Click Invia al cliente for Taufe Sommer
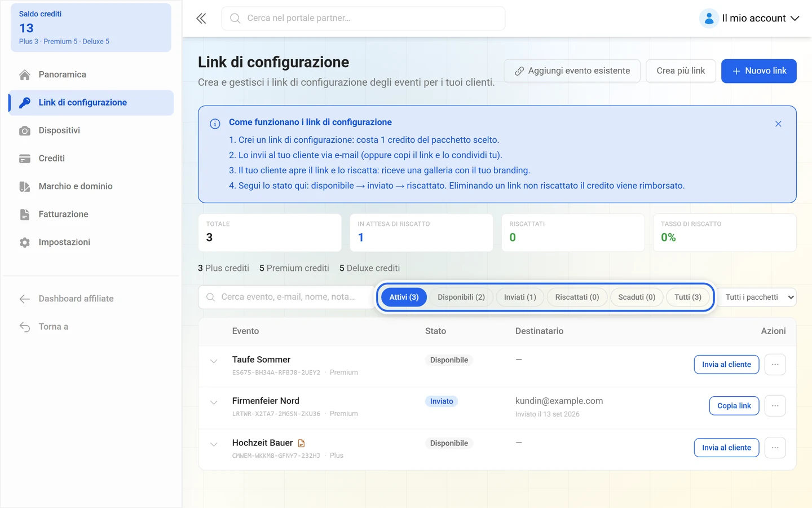The height and width of the screenshot is (508, 812). (726, 365)
